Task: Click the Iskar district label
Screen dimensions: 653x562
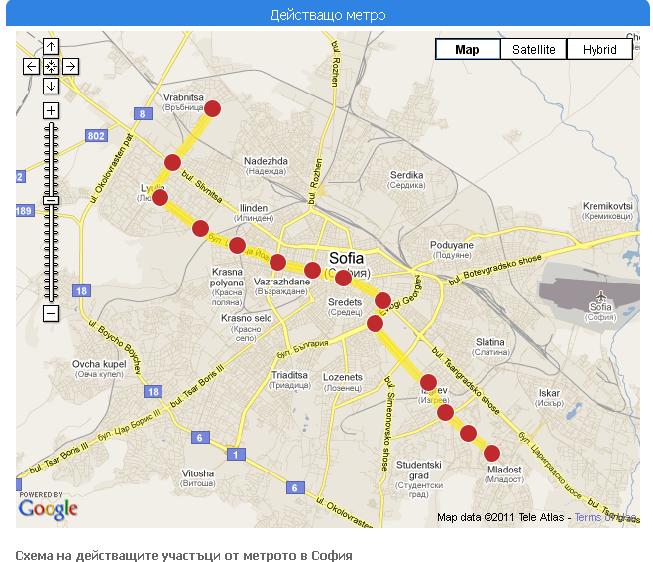Action: [x=549, y=398]
